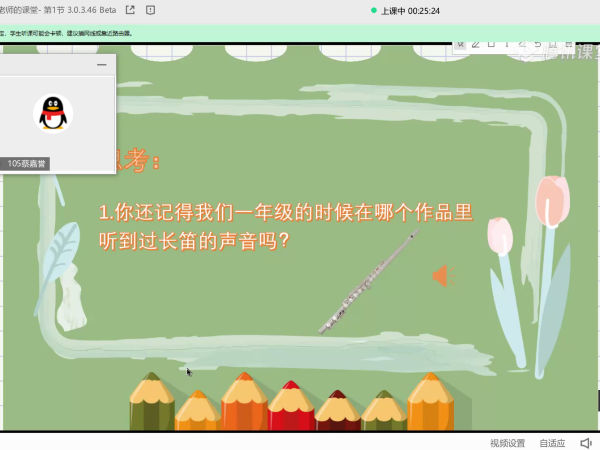Screen dimensions: 600x450
Task: Click the undo arrow in annotation toolbar
Action: [538, 44]
